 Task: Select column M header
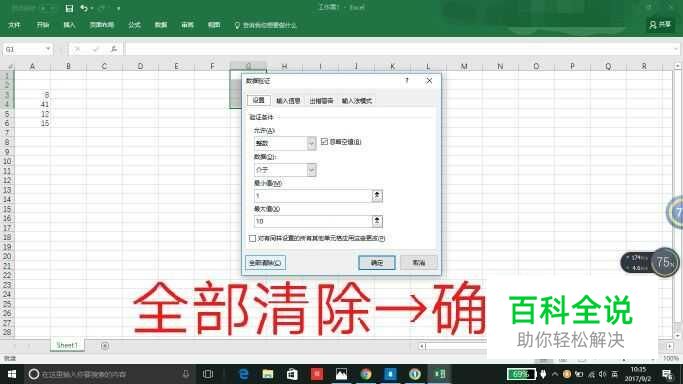(x=464, y=66)
